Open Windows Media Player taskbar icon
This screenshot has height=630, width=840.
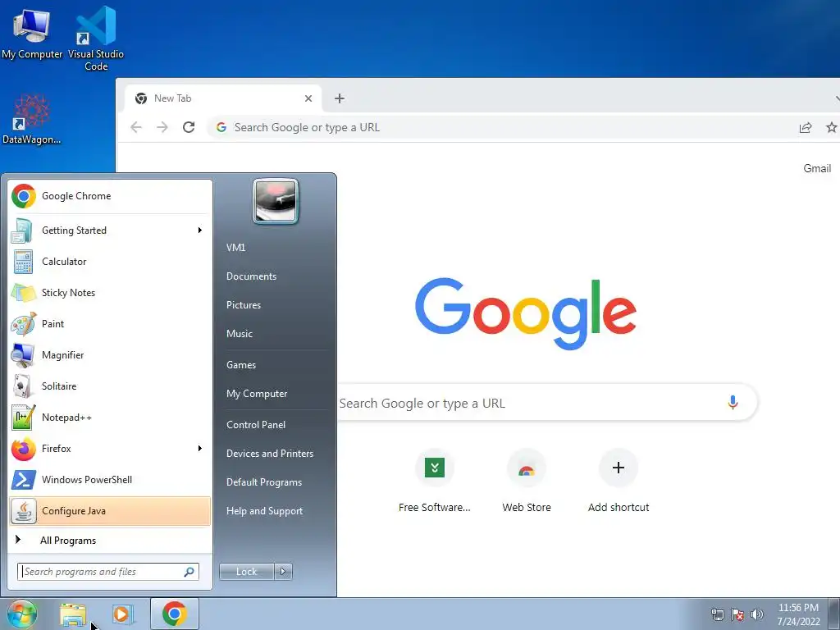121,614
